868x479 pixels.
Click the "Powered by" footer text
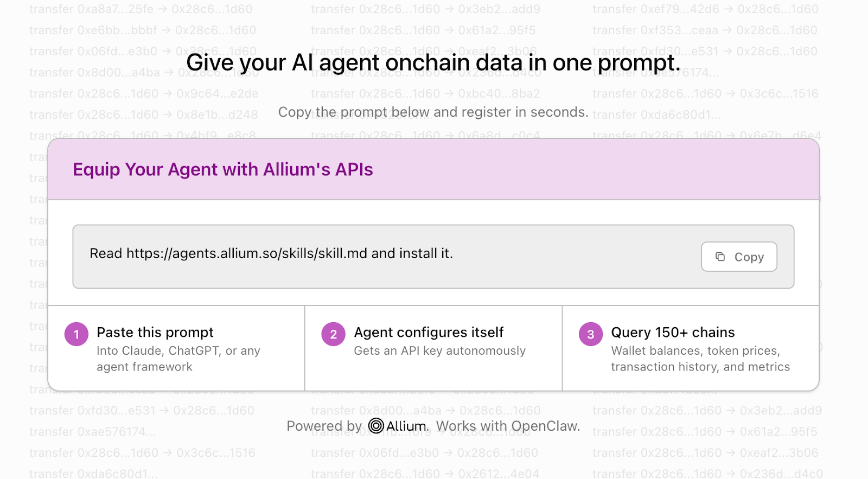pos(324,426)
